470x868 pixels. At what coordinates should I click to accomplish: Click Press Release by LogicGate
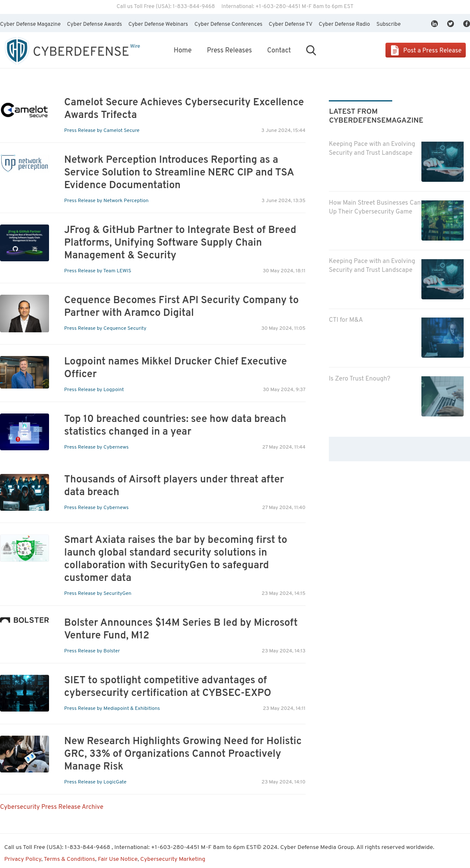[x=96, y=782]
